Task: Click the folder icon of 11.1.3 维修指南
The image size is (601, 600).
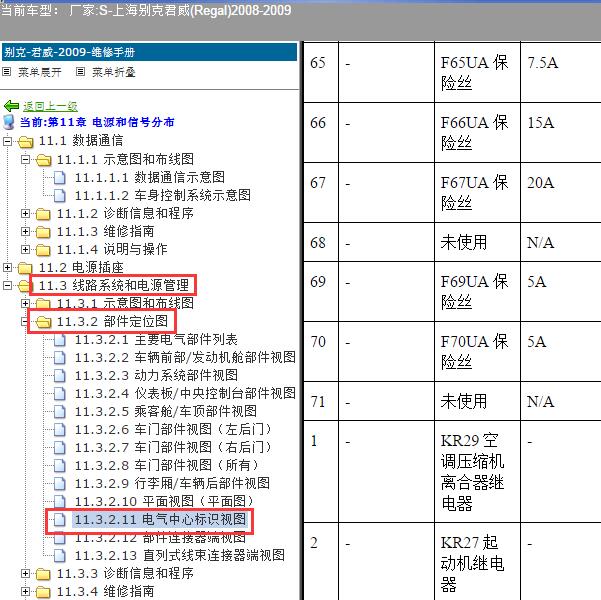Action: (43, 232)
